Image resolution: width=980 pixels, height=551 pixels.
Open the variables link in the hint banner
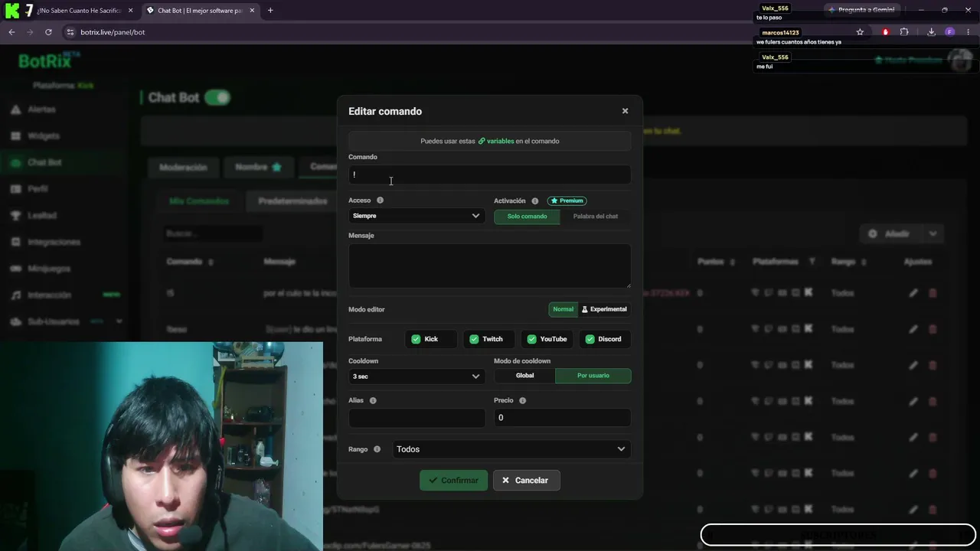(496, 141)
